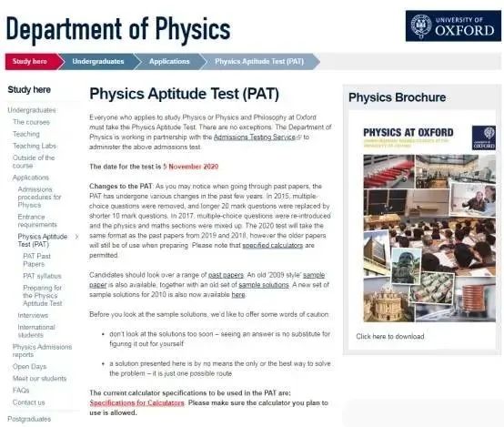Open the Contact us sidebar link
This screenshot has width=504, height=427.
point(28,402)
